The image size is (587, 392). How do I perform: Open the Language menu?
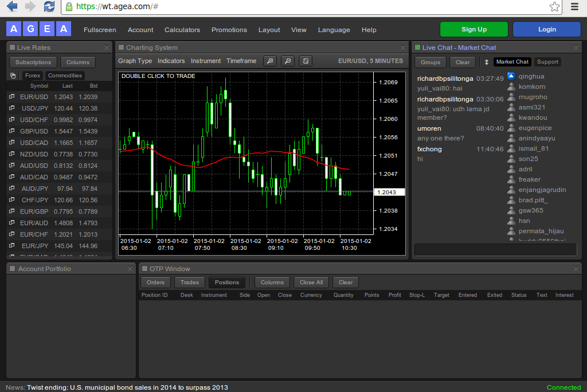point(334,30)
